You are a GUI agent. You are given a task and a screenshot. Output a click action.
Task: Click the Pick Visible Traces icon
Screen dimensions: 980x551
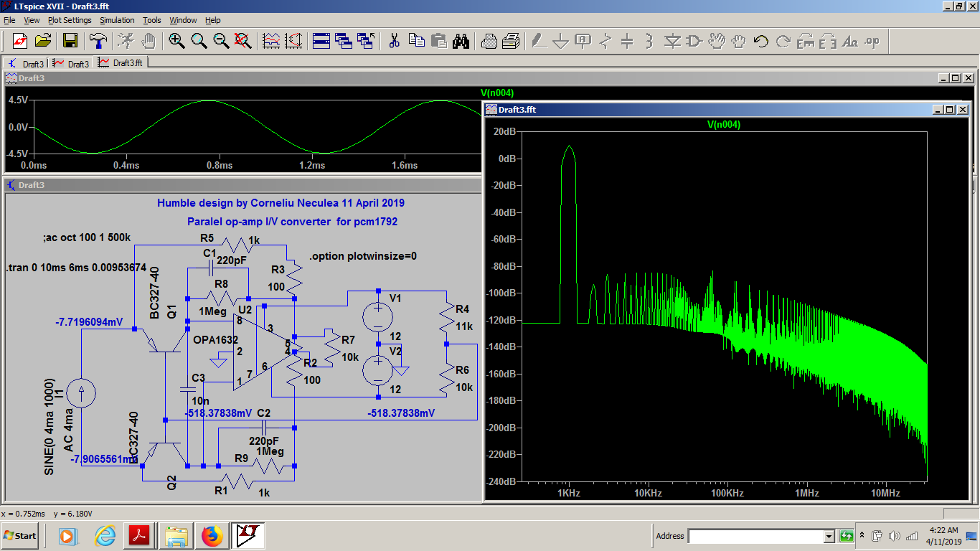271,41
